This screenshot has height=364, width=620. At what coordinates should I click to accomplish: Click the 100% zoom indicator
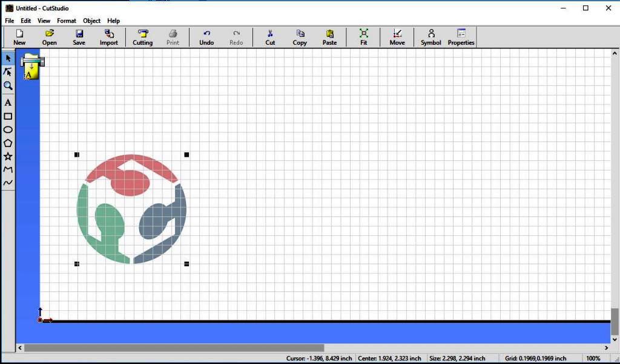pos(593,358)
